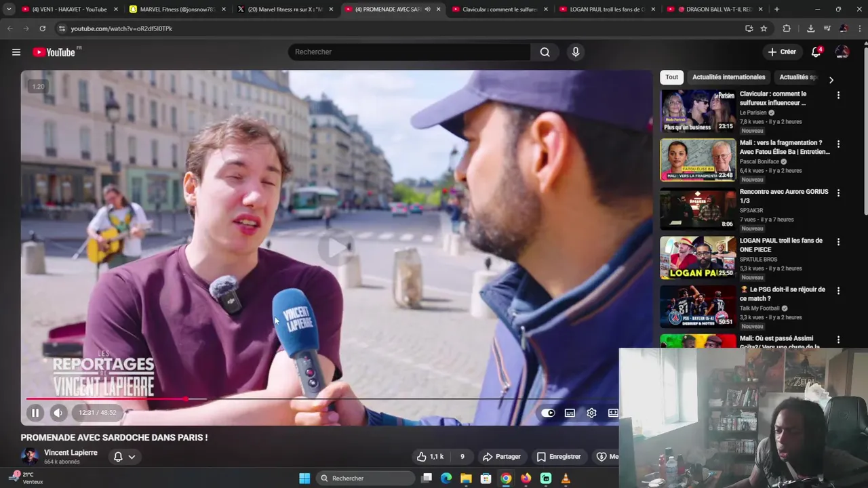
Task: Click the taskbar Rechercher search box
Action: point(366,479)
